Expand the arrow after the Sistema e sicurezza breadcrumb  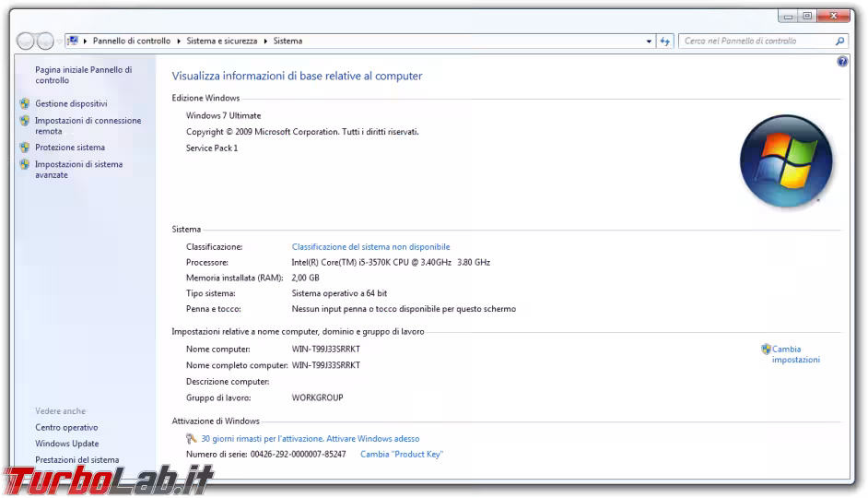point(266,41)
